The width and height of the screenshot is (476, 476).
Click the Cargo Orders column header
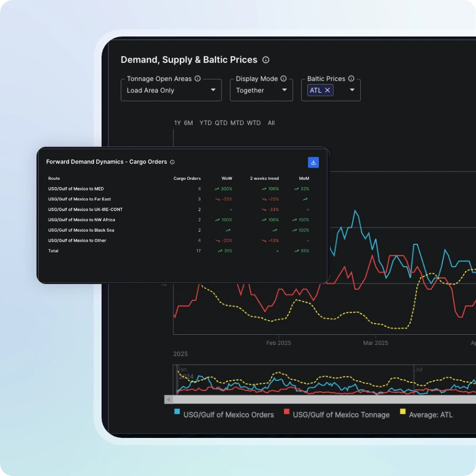tap(187, 179)
